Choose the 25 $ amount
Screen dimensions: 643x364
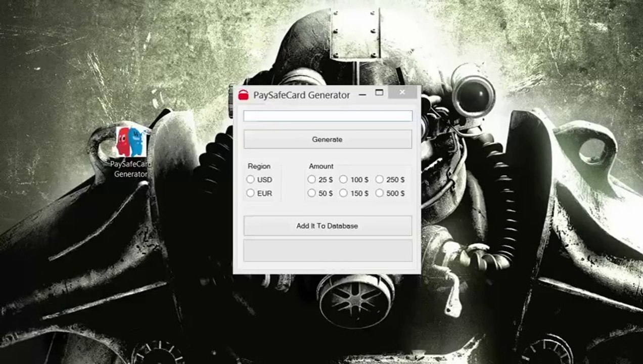[x=320, y=179]
